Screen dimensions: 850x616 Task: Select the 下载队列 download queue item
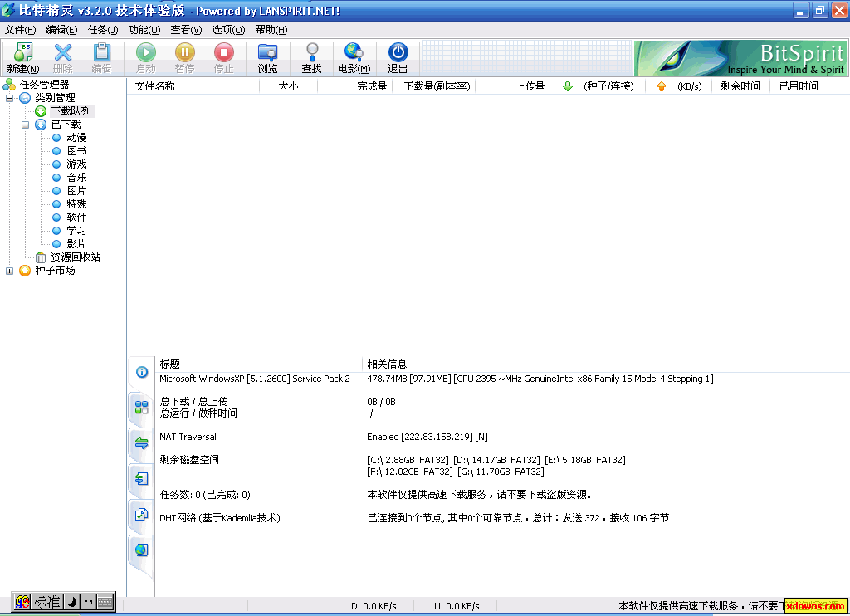[71, 111]
